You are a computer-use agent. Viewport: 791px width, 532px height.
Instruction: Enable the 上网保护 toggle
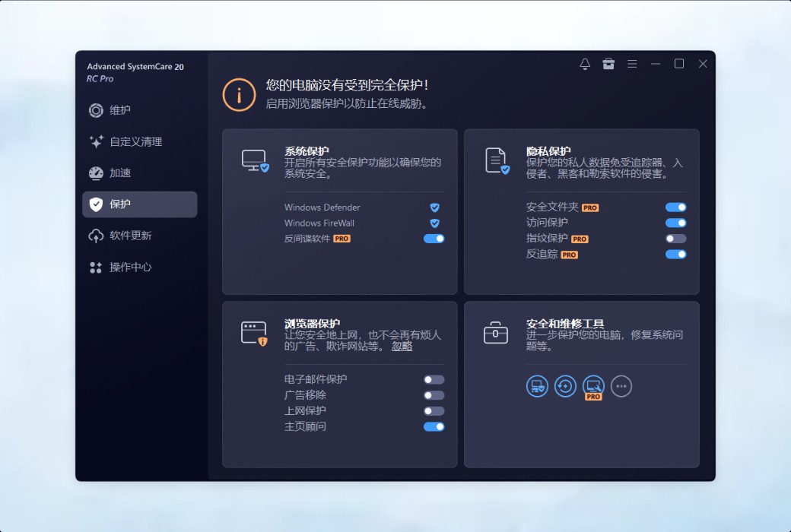[434, 411]
